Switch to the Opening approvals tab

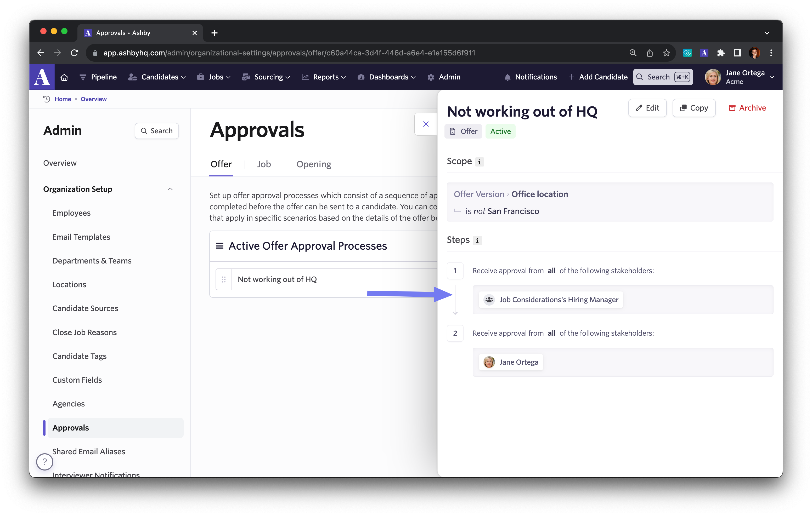(314, 164)
